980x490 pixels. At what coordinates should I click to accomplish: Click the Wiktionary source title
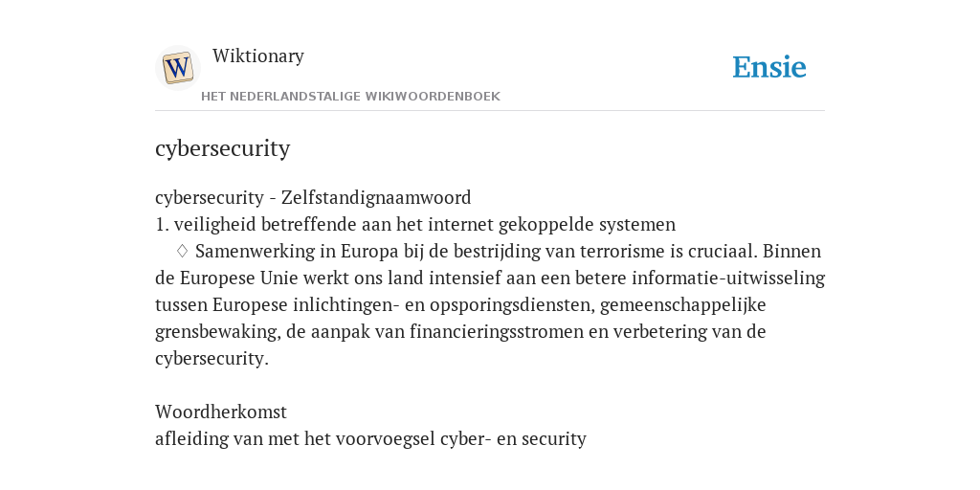(258, 56)
